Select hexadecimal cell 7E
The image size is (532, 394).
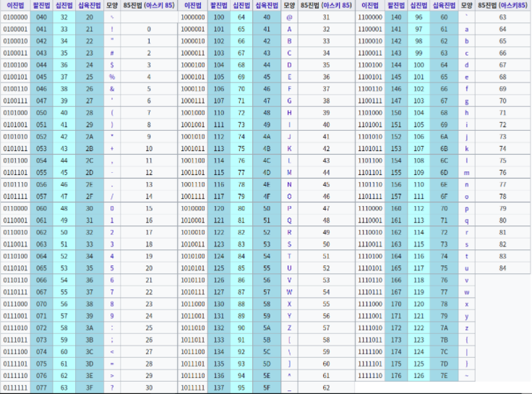tap(444, 376)
